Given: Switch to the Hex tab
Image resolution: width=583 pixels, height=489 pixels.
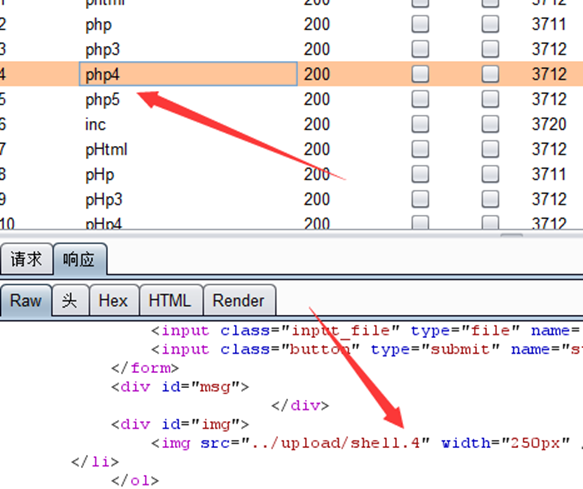Looking at the screenshot, I should coord(114,300).
